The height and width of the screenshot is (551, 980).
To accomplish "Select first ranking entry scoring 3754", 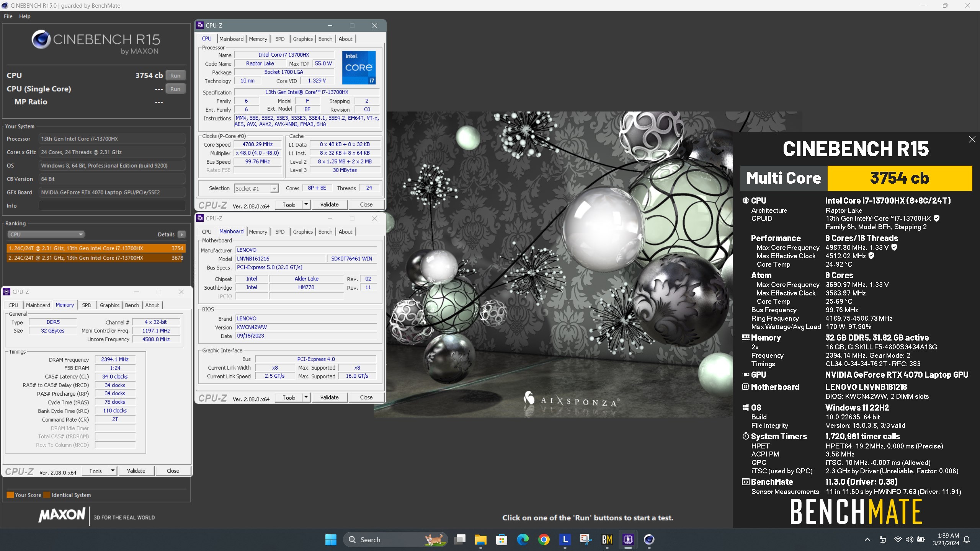I will 96,248.
